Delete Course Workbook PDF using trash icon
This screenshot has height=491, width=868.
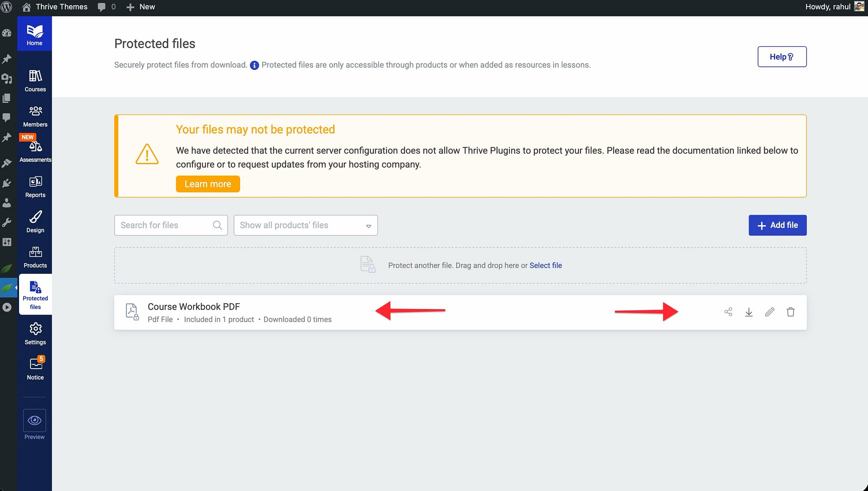coord(791,312)
